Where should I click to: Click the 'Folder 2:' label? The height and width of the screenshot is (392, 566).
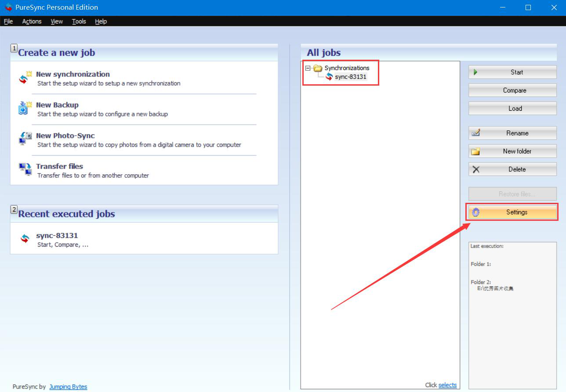(481, 282)
